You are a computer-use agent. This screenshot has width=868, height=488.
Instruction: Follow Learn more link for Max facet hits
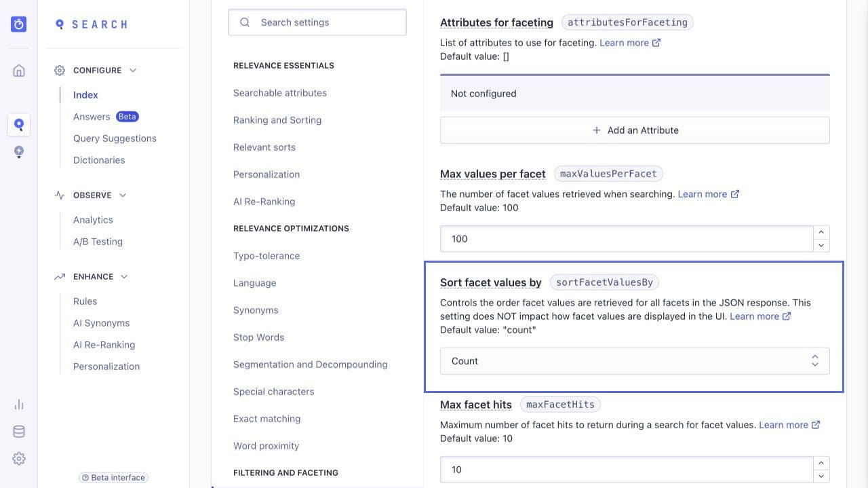[x=783, y=425]
